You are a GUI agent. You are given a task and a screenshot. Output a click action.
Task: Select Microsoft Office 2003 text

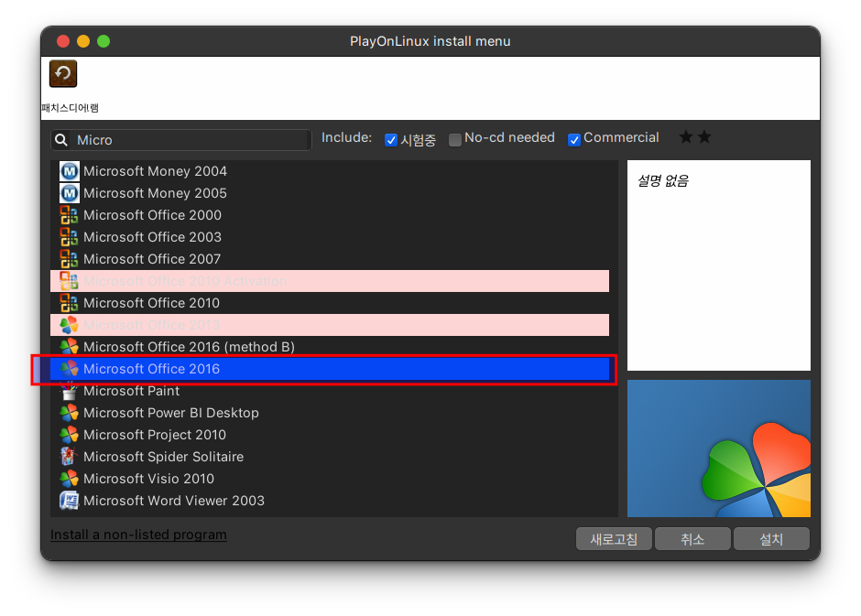[x=152, y=237]
